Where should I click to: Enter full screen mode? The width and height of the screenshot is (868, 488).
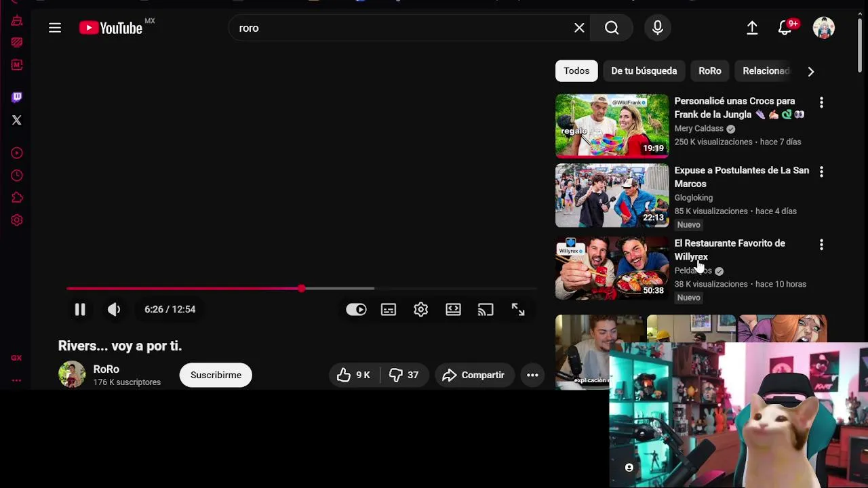pos(518,309)
